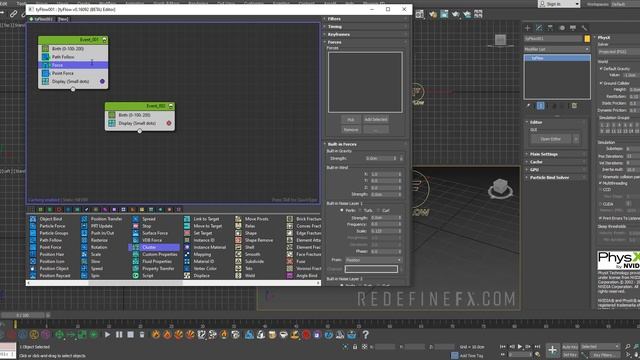Select the Spin operator icon

pyautogui.click(x=84, y=276)
